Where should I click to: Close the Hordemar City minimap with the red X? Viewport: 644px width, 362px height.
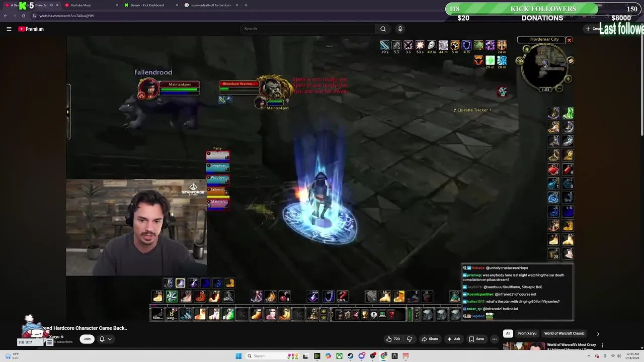coord(569,40)
